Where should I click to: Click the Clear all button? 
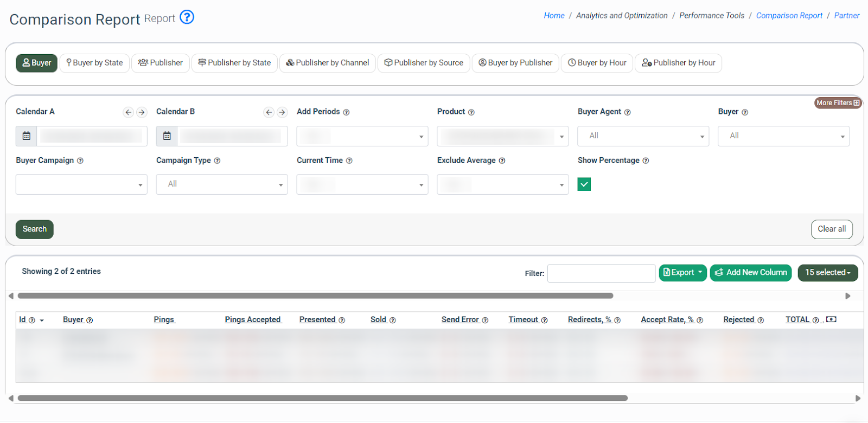pyautogui.click(x=832, y=229)
